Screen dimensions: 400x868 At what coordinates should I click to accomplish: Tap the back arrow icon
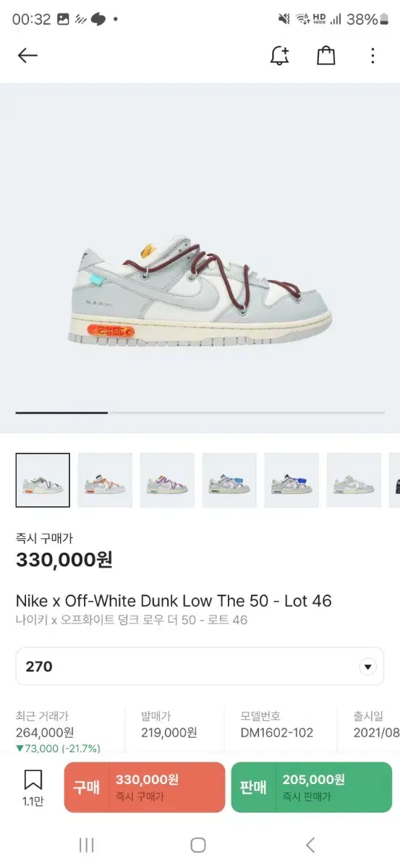(x=27, y=56)
